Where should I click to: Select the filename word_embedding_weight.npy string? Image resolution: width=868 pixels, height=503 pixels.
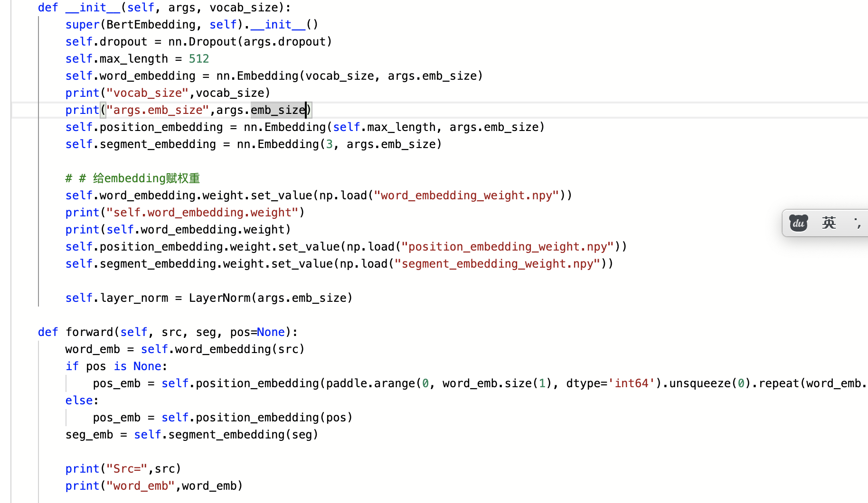tap(467, 195)
